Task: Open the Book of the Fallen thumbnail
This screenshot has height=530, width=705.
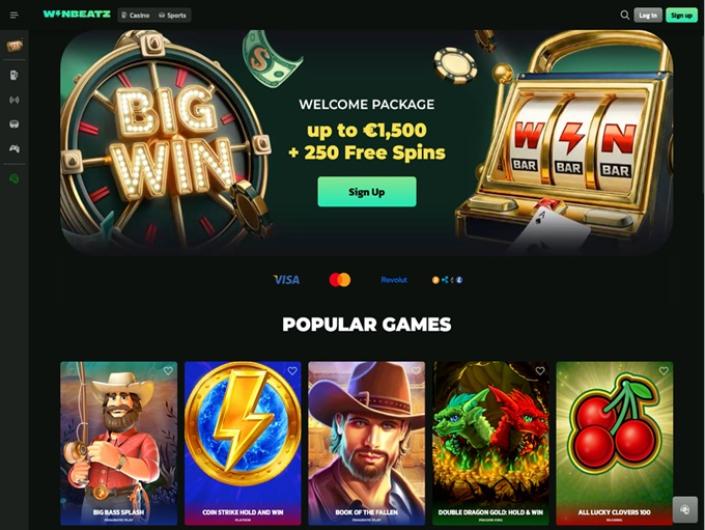Action: 366,443
